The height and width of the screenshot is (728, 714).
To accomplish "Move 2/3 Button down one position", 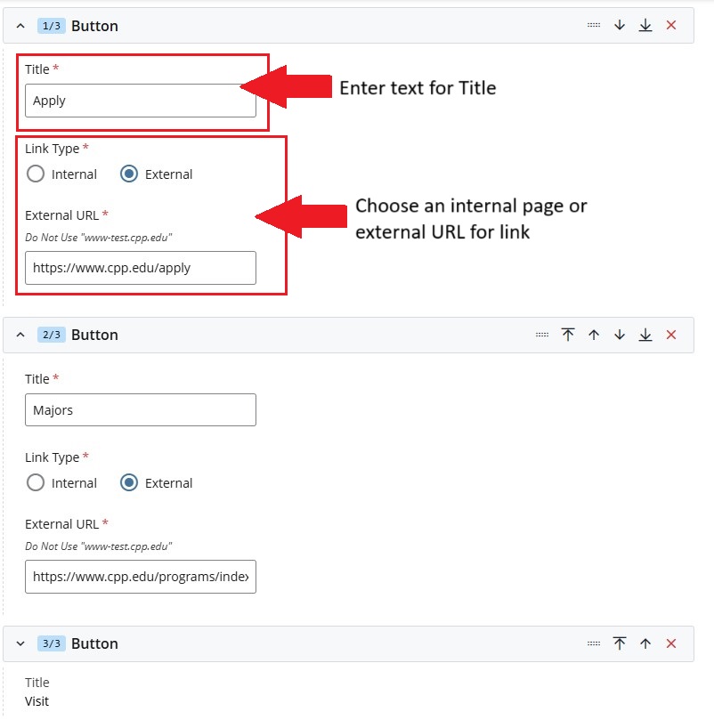I will click(x=620, y=335).
